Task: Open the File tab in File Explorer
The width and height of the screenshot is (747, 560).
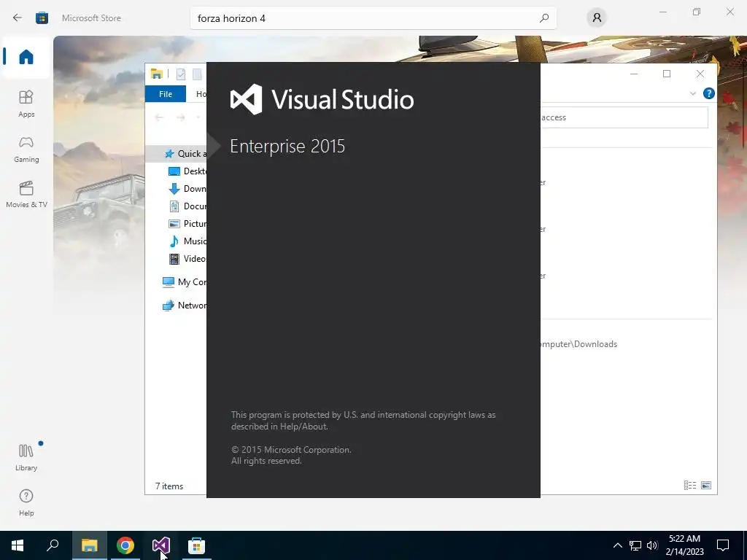Action: (166, 94)
